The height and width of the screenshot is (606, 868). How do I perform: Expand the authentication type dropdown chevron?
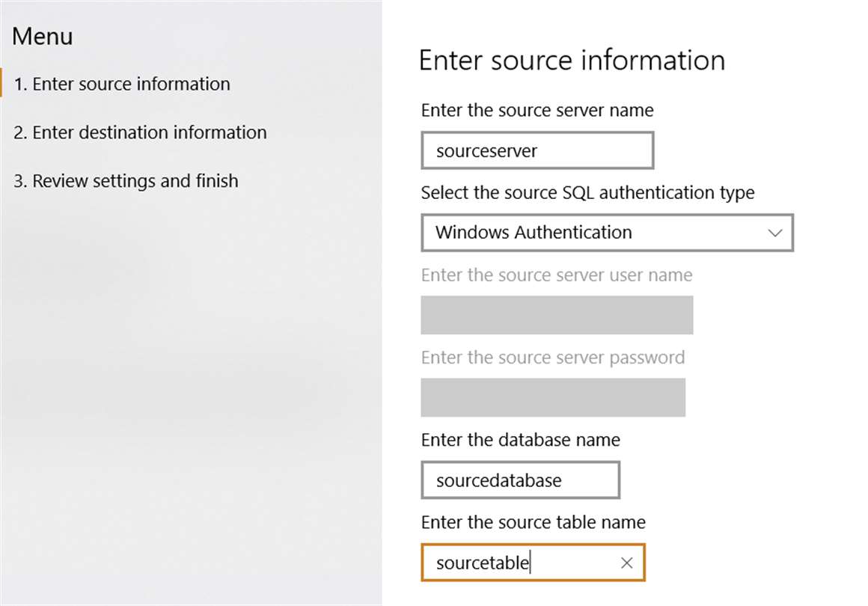pyautogui.click(x=775, y=233)
